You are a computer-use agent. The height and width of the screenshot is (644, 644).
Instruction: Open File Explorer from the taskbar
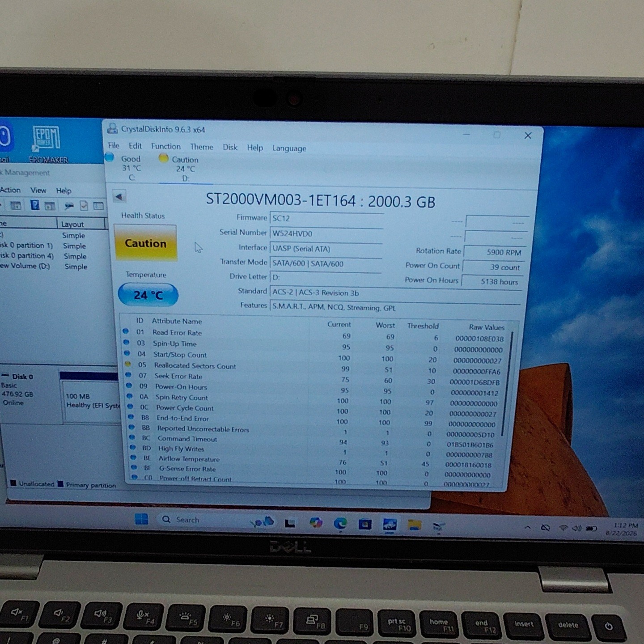[414, 525]
